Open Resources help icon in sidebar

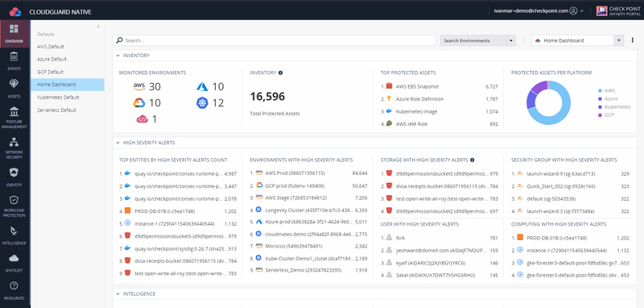[14, 285]
